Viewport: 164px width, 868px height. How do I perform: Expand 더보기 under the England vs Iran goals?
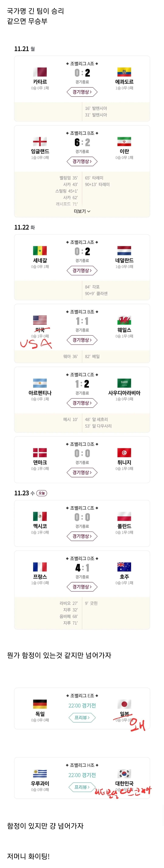(82, 212)
